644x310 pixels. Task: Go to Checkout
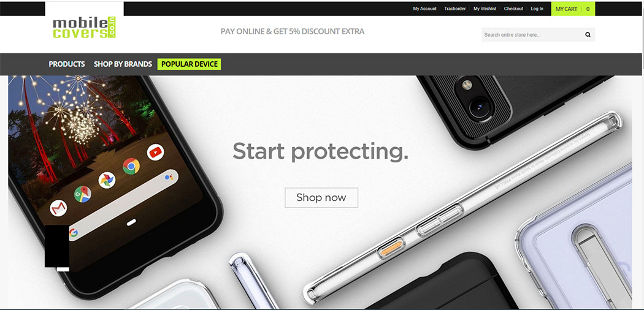click(513, 9)
